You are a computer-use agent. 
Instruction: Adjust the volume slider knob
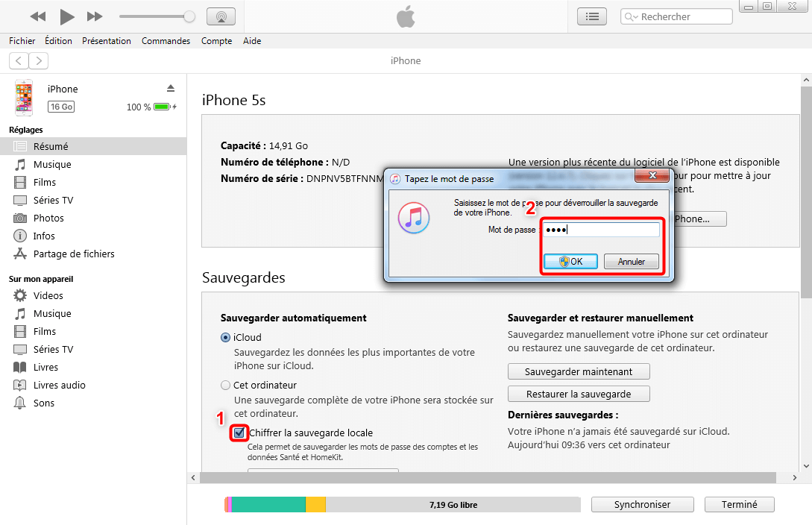(189, 16)
